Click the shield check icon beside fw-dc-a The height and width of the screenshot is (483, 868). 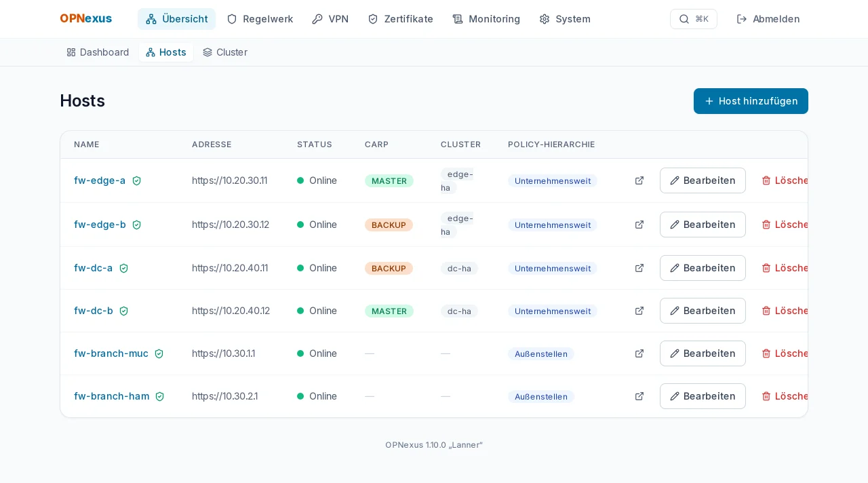123,268
